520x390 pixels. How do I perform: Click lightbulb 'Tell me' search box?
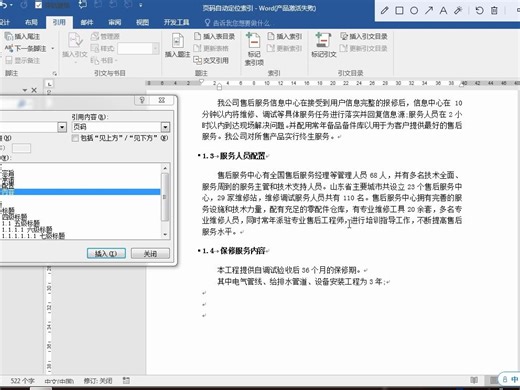click(x=238, y=23)
